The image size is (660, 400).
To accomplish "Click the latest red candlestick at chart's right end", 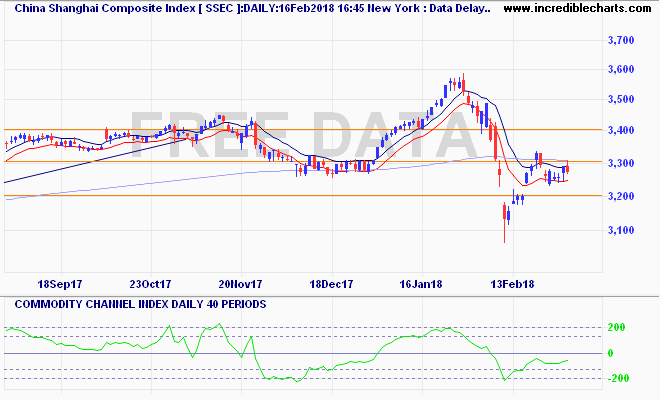I will tap(568, 168).
